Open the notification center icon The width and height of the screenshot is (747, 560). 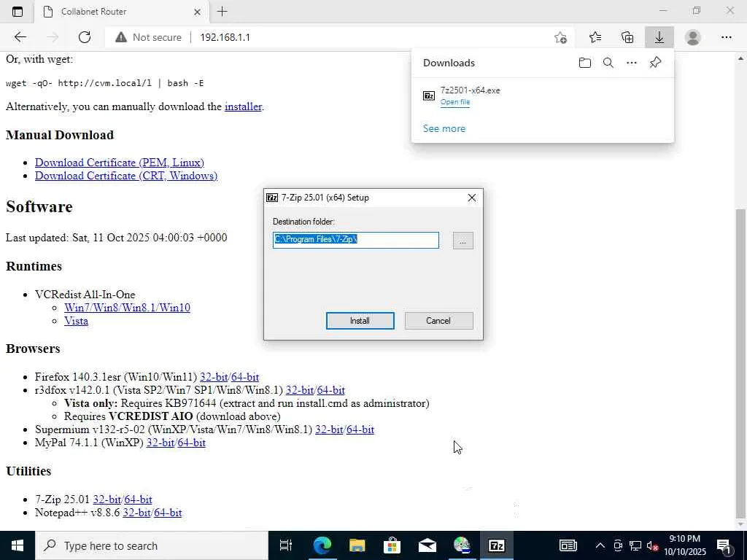(x=724, y=545)
